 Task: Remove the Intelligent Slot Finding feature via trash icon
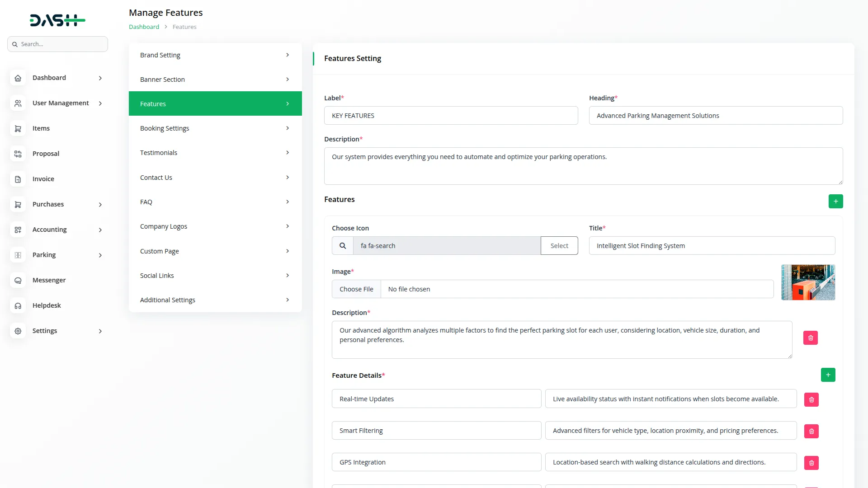coord(810,338)
